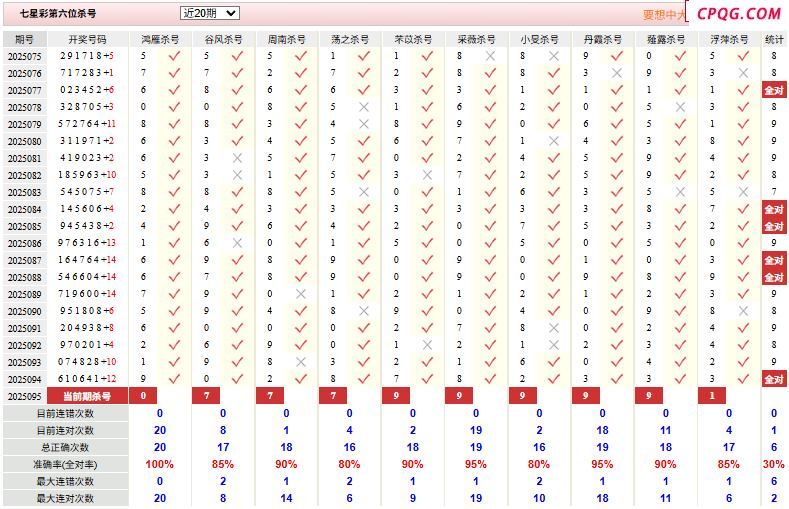Click the red checkmark in 鸿雁杀号 for row 2025075
Image resolution: width=789 pixels, height=509 pixels.
point(174,56)
